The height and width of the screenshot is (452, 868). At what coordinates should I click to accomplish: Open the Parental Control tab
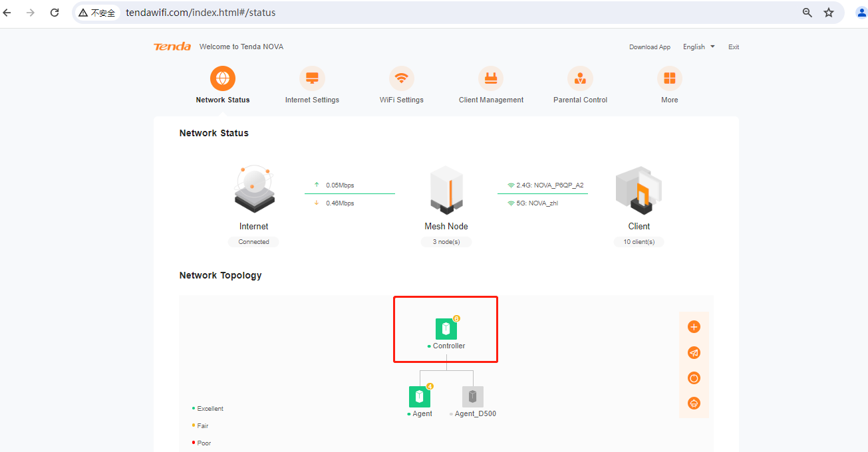(x=580, y=85)
